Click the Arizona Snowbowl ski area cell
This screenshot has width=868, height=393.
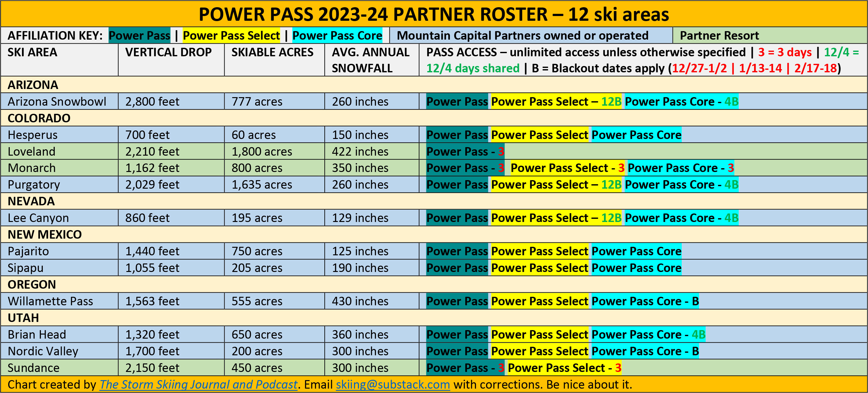click(57, 101)
